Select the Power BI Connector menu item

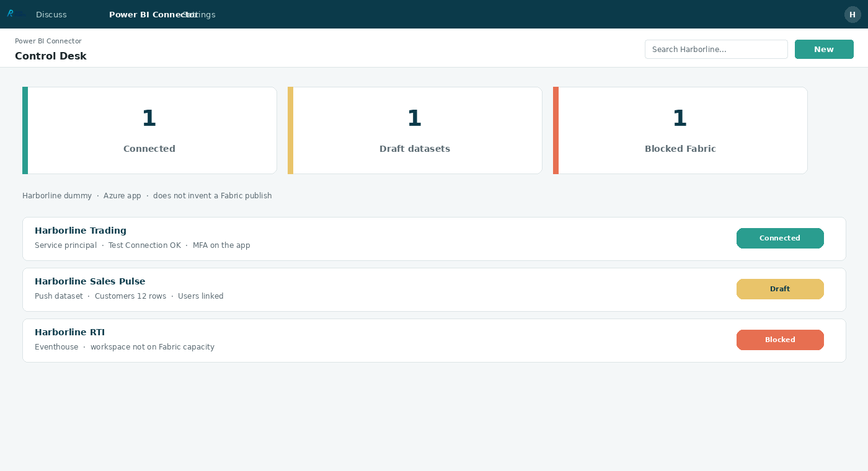[153, 14]
